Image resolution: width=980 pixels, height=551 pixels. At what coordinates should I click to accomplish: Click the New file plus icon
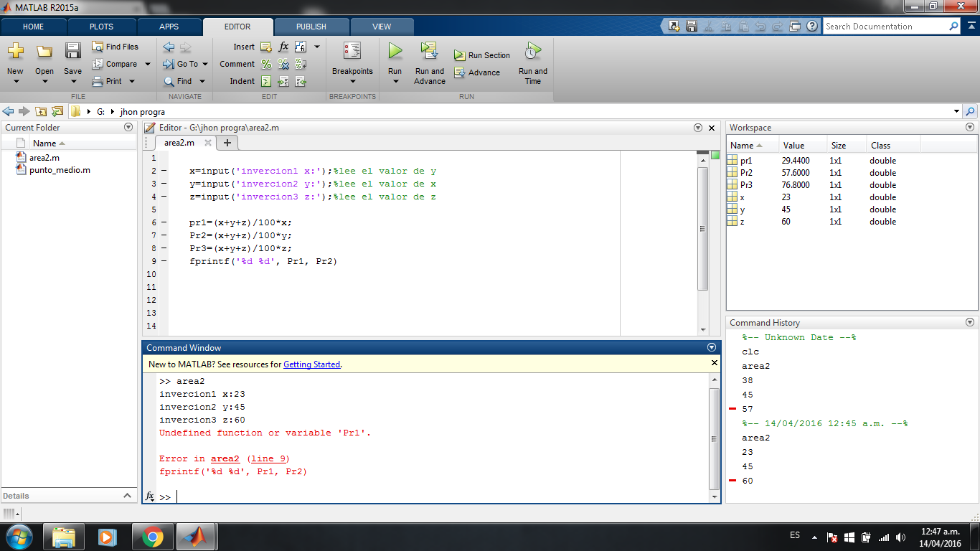pyautogui.click(x=15, y=51)
